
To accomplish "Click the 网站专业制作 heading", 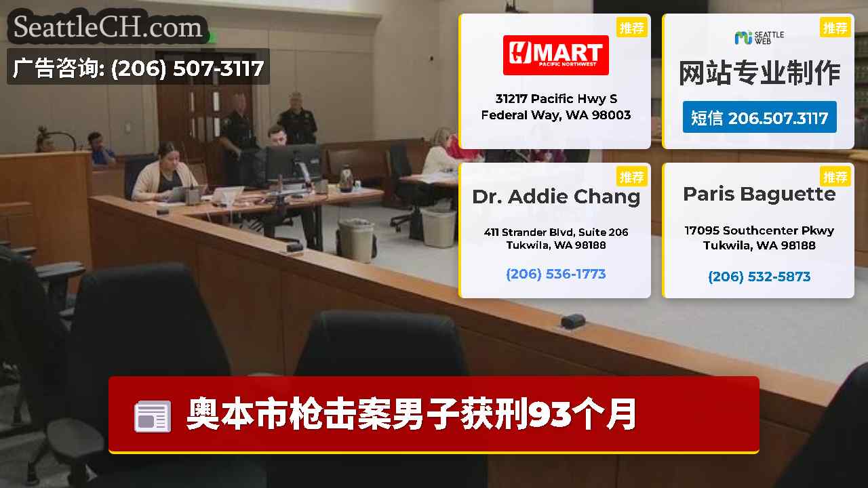I will point(759,73).
